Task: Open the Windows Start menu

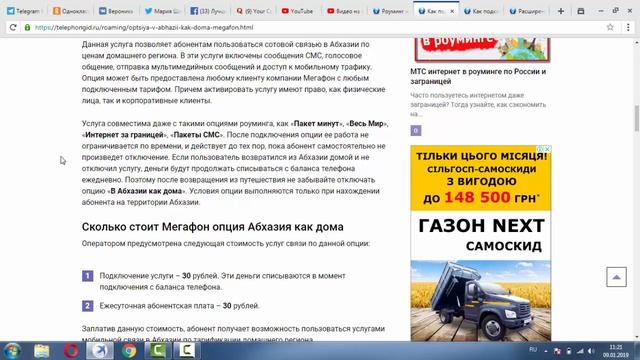Action: 12,351
